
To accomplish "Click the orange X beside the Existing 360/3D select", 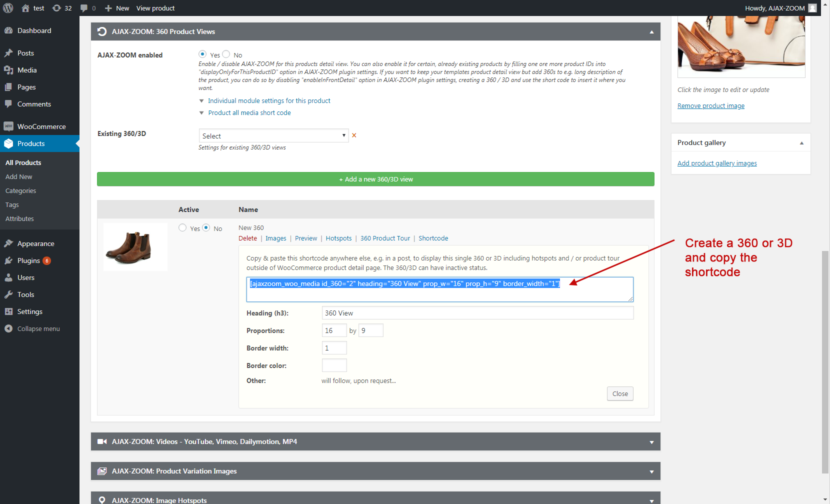I will pyautogui.click(x=354, y=135).
